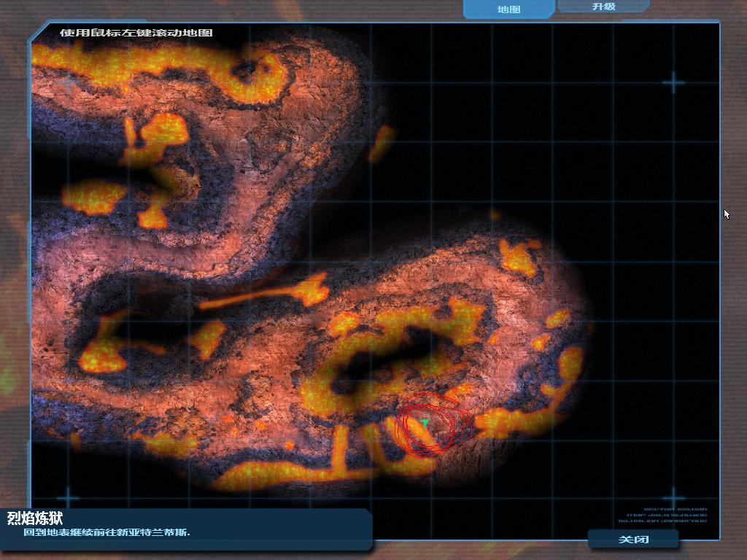The width and height of the screenshot is (747, 560).
Task: Click the level title 烈焰炼狱
Action: pyautogui.click(x=35, y=518)
